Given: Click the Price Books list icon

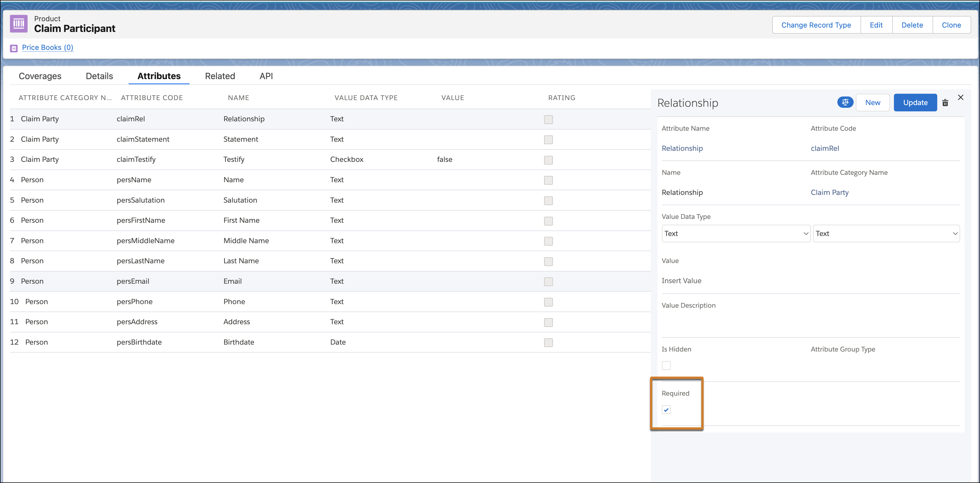Looking at the screenshot, I should point(14,48).
